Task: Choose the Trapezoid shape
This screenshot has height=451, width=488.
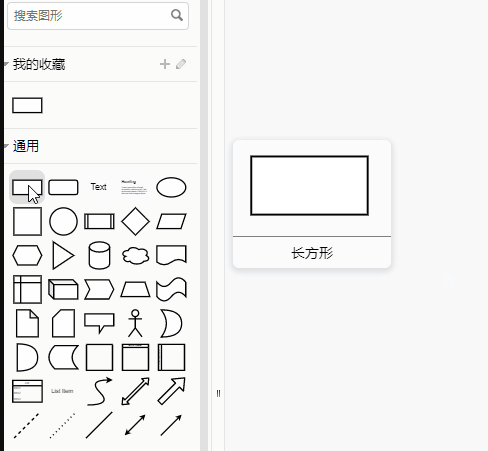Action: [135, 289]
